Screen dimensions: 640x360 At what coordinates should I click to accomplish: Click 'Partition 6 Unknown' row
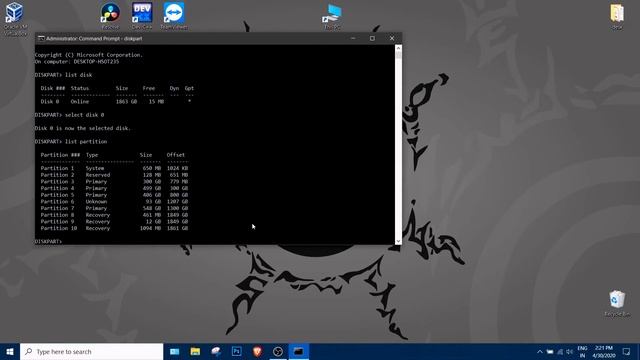(114, 201)
